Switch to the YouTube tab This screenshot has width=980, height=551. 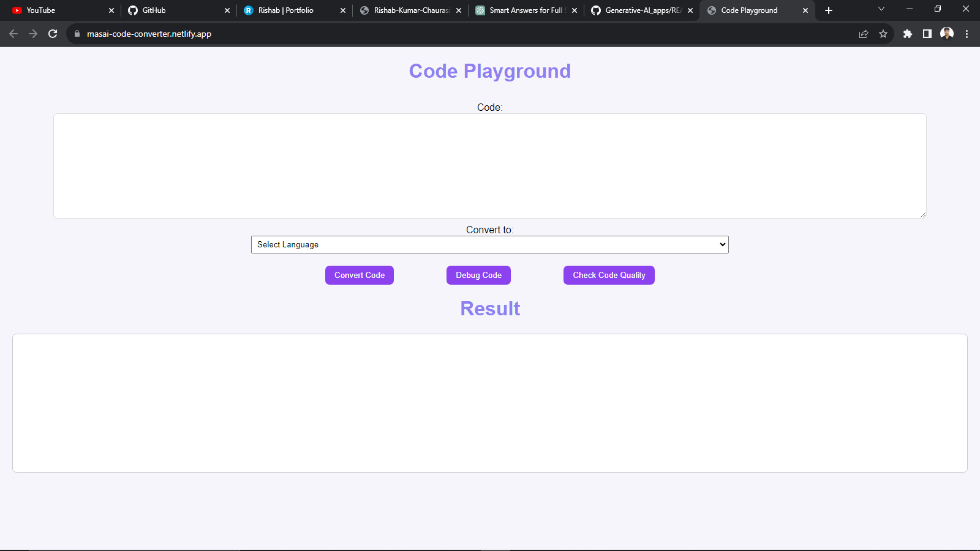pyautogui.click(x=55, y=10)
